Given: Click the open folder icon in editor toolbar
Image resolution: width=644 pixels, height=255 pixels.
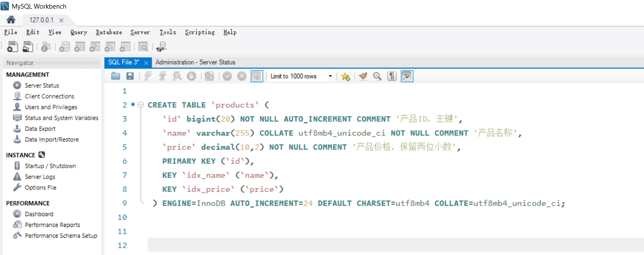Looking at the screenshot, I should pos(115,76).
